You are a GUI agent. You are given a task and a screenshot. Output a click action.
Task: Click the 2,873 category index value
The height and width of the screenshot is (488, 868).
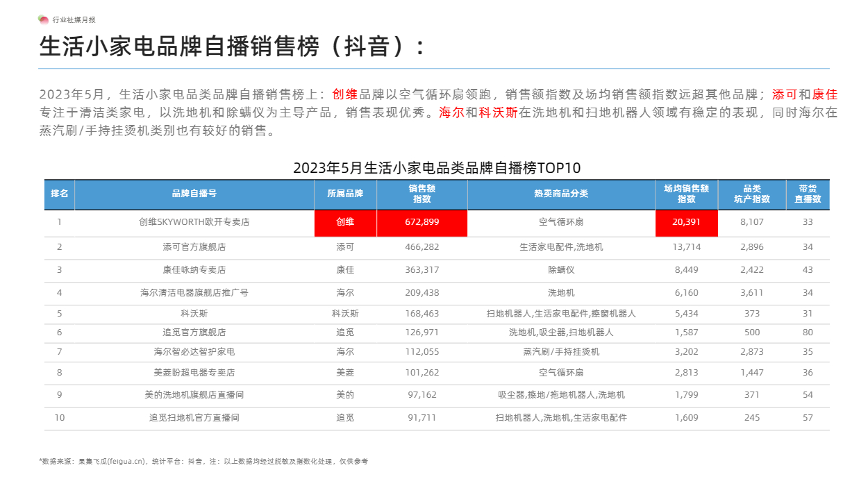pos(752,353)
